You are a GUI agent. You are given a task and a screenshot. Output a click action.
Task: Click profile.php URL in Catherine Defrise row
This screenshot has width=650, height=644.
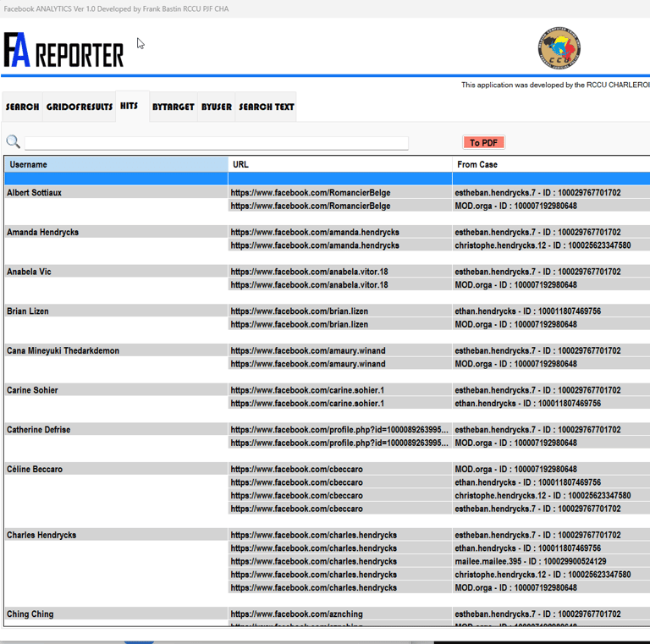(340, 430)
